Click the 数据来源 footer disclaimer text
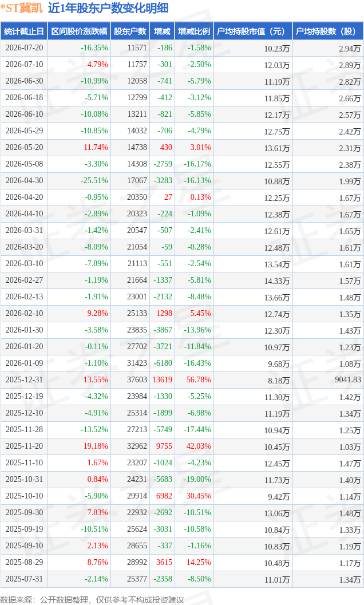 92,600
